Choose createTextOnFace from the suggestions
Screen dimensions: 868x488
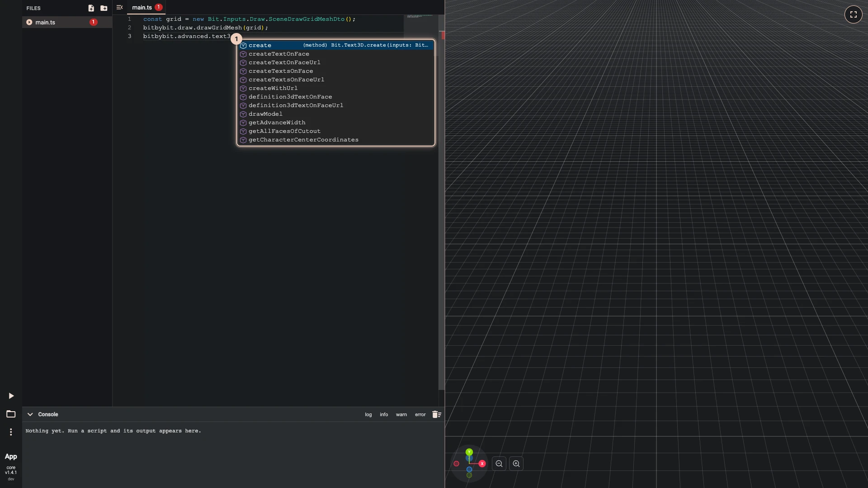click(x=336, y=54)
